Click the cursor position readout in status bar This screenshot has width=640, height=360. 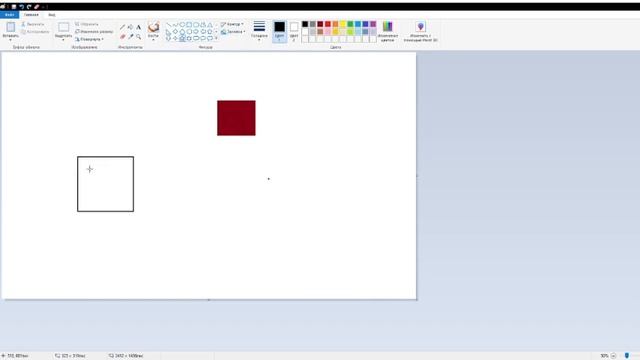[x=15, y=356]
